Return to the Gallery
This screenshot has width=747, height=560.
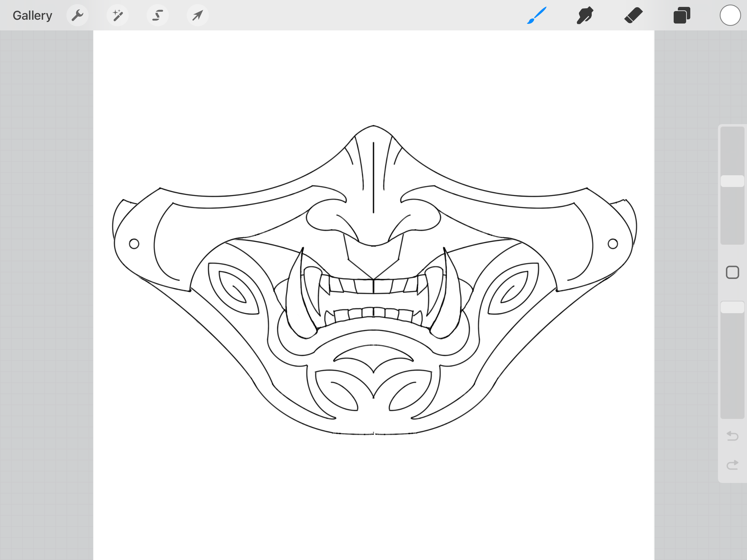32,16
